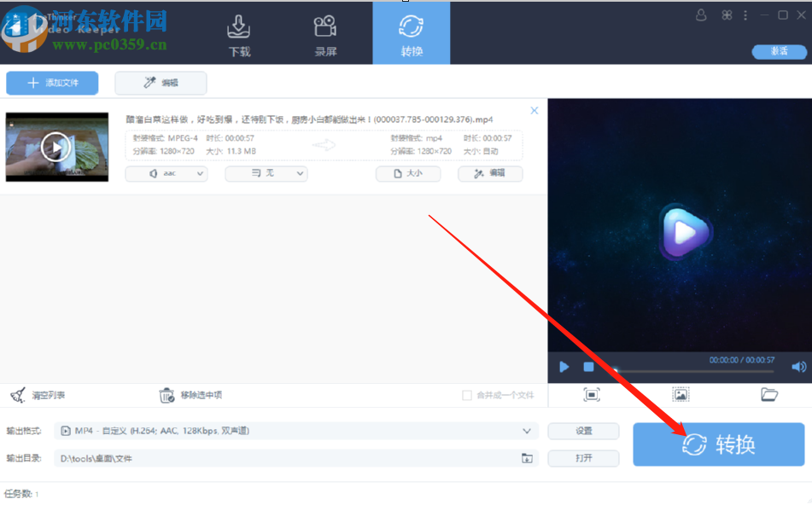
Task: Click the user account icon in title bar
Action: pos(700,15)
